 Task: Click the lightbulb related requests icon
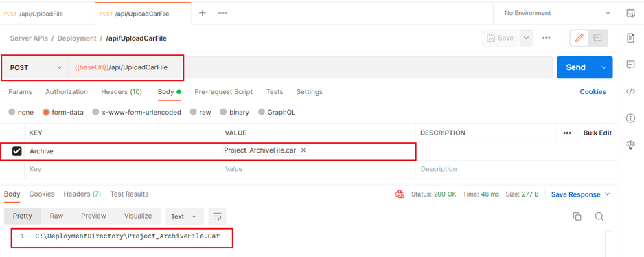point(630,145)
